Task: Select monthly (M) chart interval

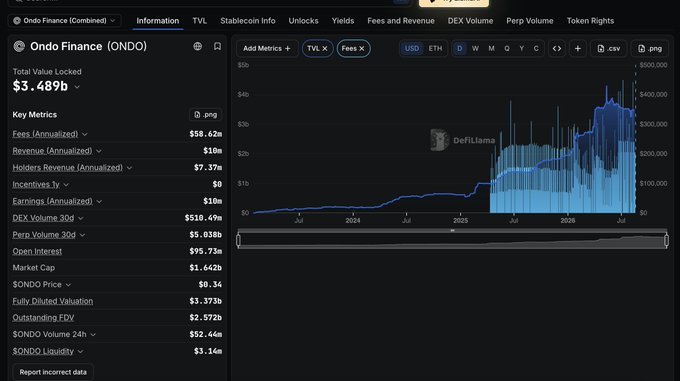Action: (x=491, y=49)
